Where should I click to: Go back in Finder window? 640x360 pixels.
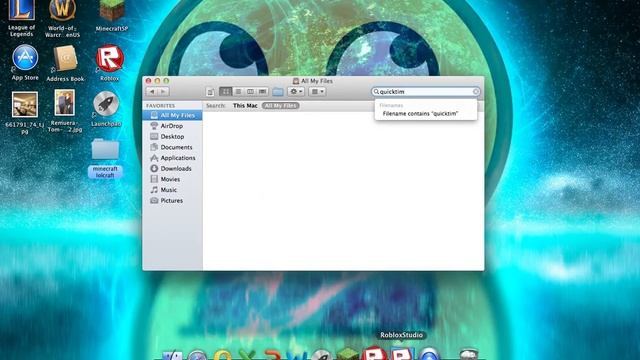[x=152, y=91]
